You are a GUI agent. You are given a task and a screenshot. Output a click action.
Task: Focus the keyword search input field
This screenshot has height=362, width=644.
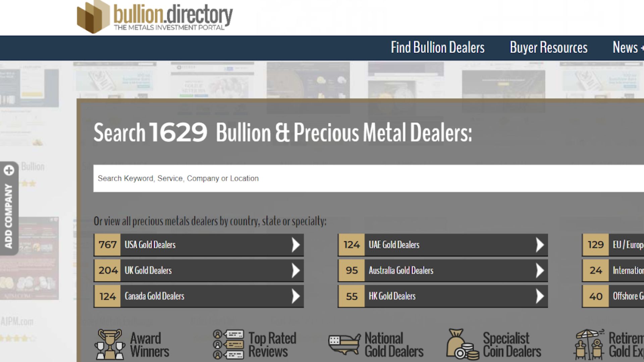click(x=369, y=178)
